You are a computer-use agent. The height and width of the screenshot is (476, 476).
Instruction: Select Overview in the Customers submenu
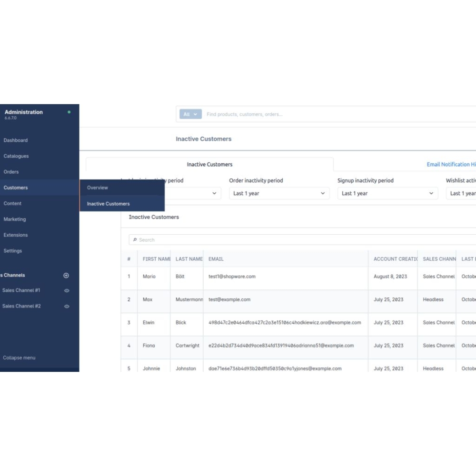(x=98, y=188)
